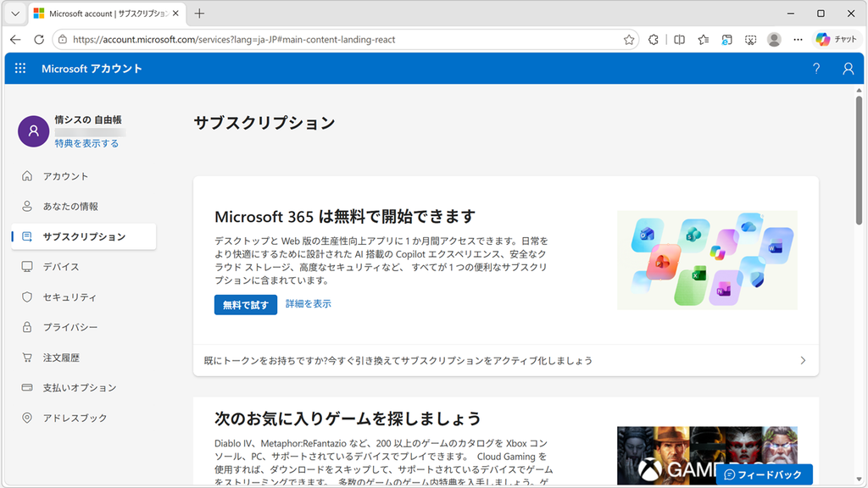Open アドレスブック in sidebar
Viewport: 868px width, 488px height.
84,418
